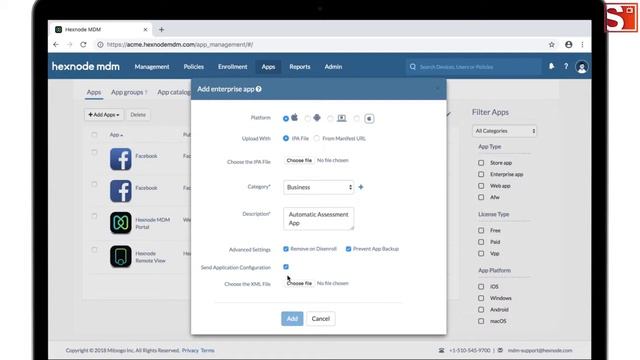Reload the page with the refresh icon
The width and height of the screenshot is (640, 360).
(83, 44)
